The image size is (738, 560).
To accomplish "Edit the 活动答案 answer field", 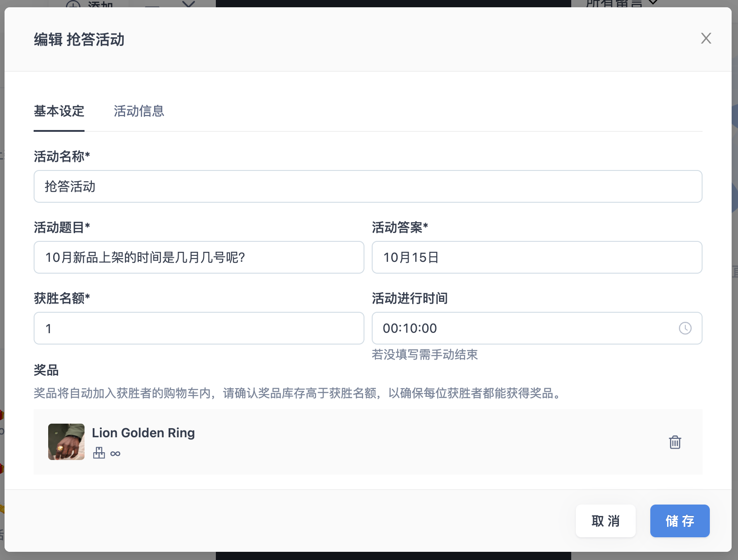I will pos(537,257).
